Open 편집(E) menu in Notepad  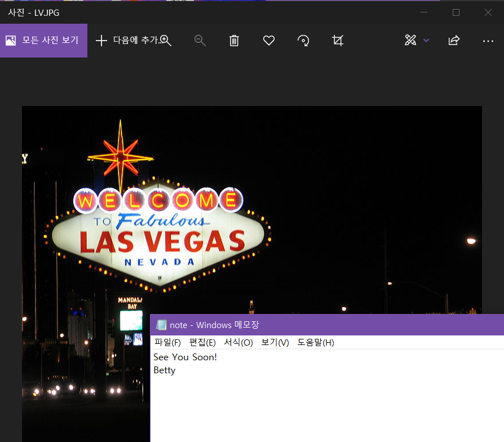202,342
